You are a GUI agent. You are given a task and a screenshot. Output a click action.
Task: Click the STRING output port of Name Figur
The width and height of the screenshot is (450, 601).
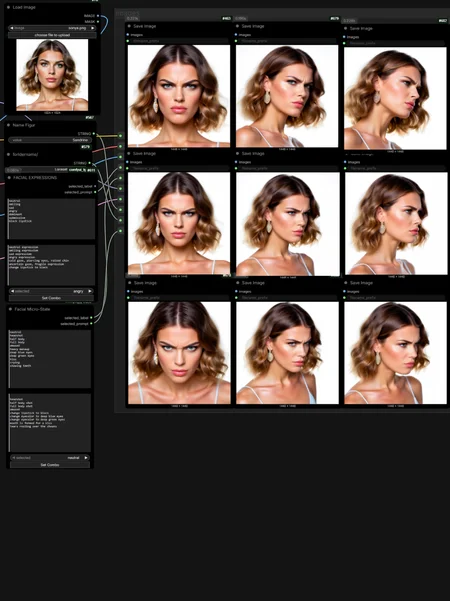pyautogui.click(x=94, y=134)
